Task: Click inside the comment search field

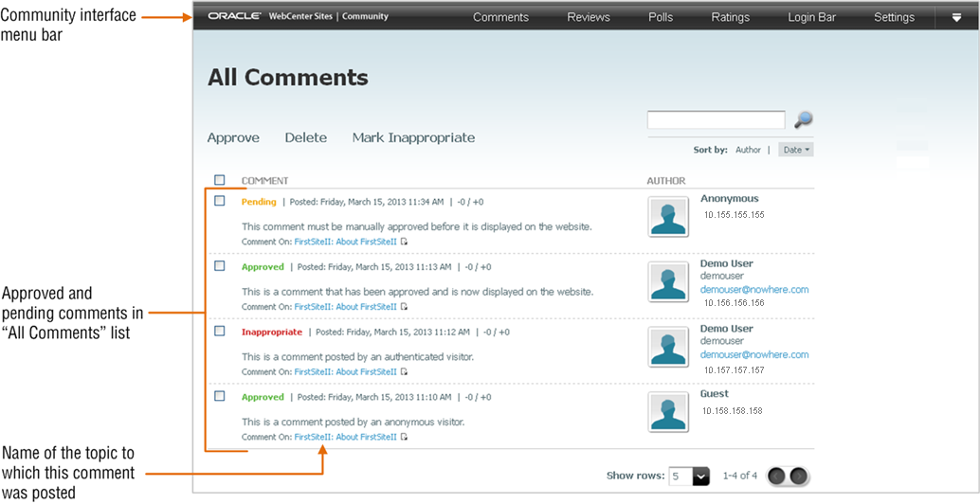Action: coord(717,120)
